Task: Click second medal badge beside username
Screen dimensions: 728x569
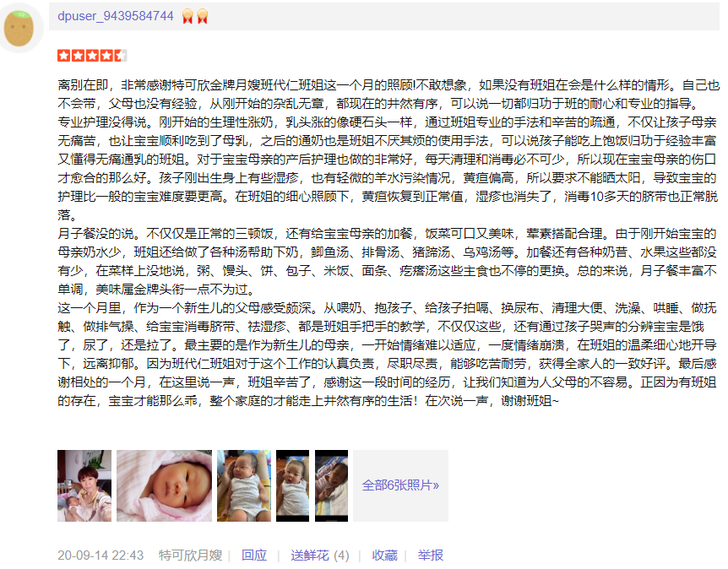Action: 203,16
